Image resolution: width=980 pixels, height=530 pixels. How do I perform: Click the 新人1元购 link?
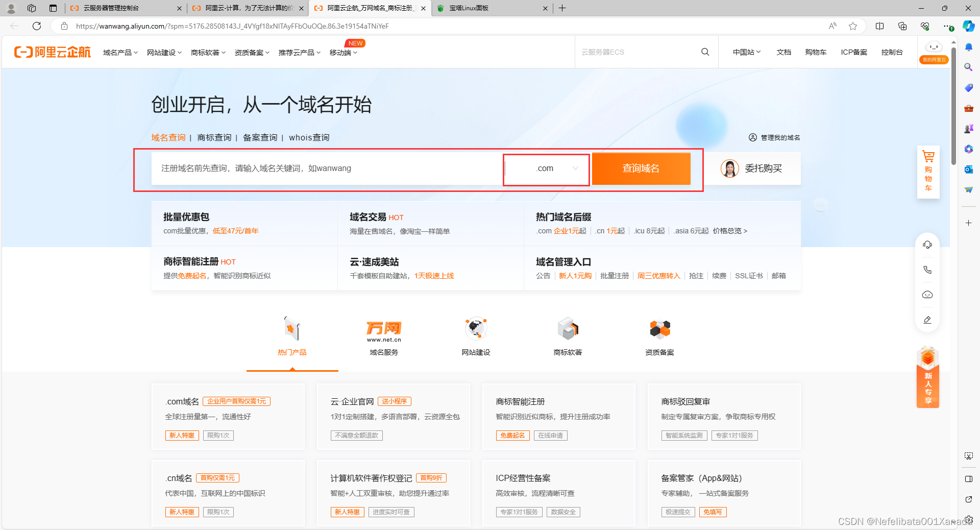pyautogui.click(x=575, y=276)
